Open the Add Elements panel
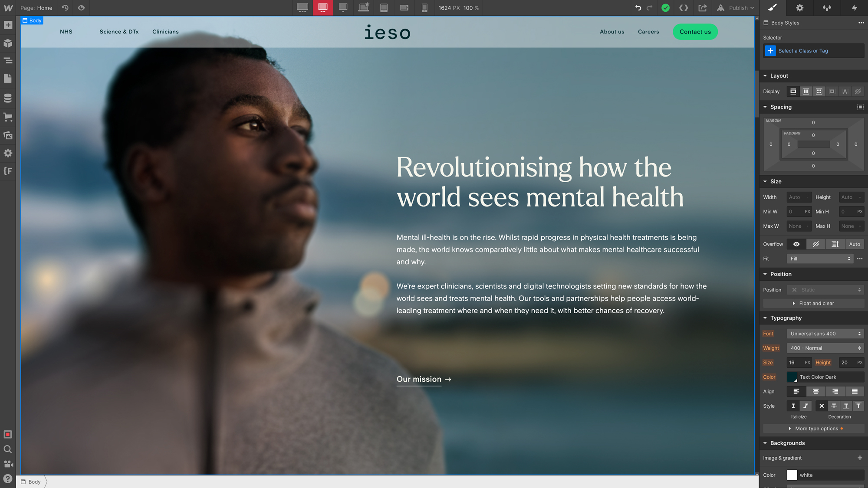This screenshot has width=868, height=488. pyautogui.click(x=7, y=25)
